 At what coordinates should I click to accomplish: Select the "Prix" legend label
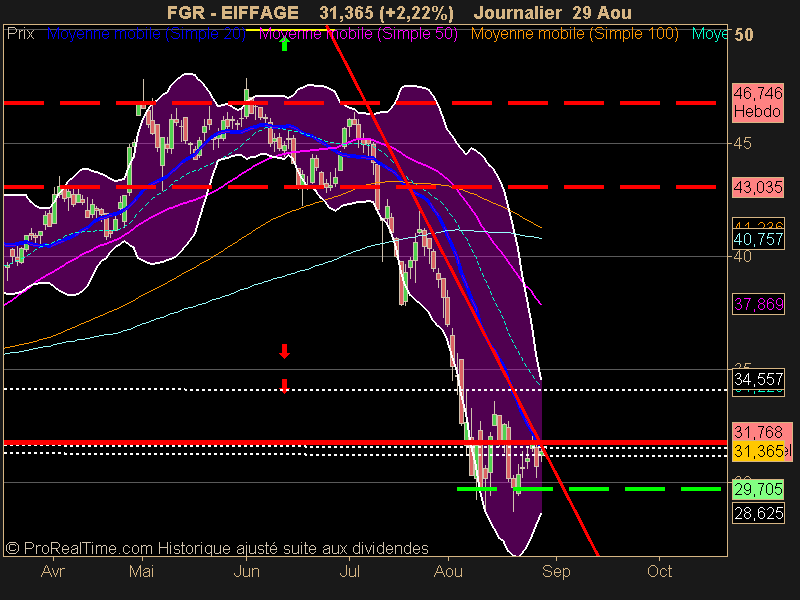tap(20, 34)
